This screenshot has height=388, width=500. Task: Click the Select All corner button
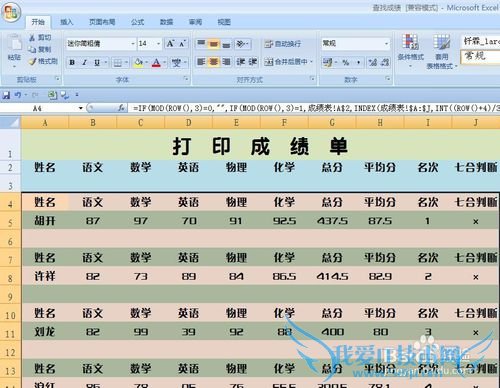click(x=10, y=122)
